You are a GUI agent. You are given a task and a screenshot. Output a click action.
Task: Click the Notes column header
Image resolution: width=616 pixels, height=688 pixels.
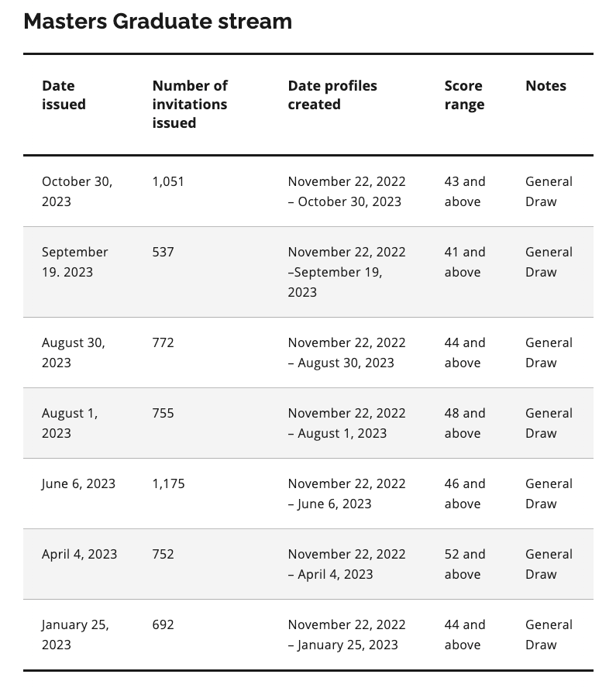click(x=545, y=85)
